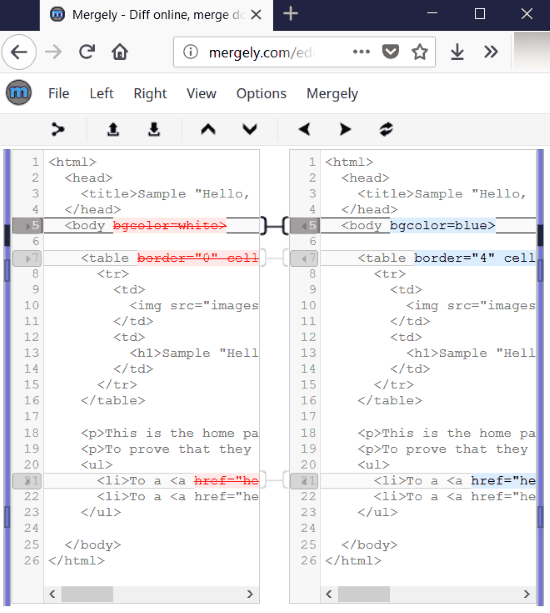
Task: Open page actions ellipsis menu
Action: [x=361, y=52]
